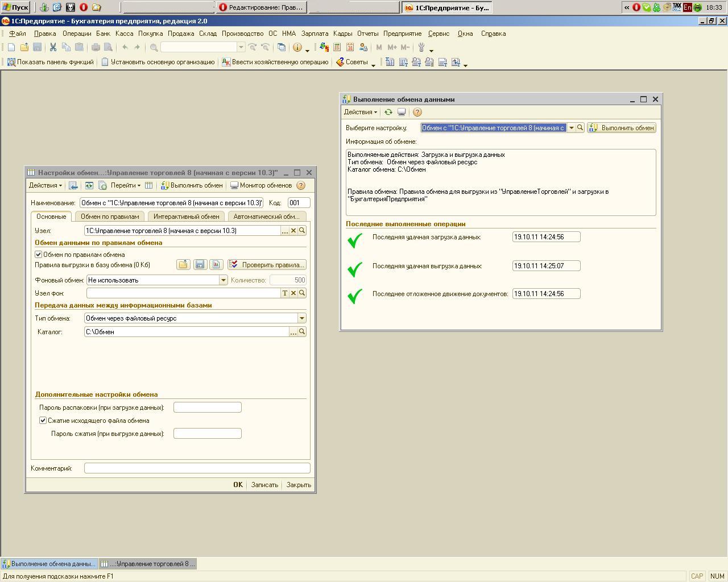Click Записать button
The height and width of the screenshot is (582, 728).
pyautogui.click(x=264, y=485)
